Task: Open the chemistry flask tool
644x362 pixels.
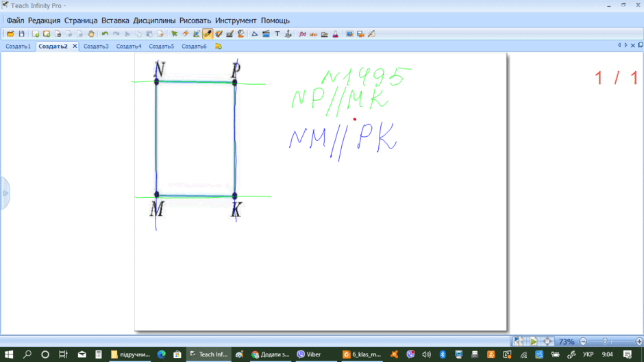Action: (x=336, y=34)
